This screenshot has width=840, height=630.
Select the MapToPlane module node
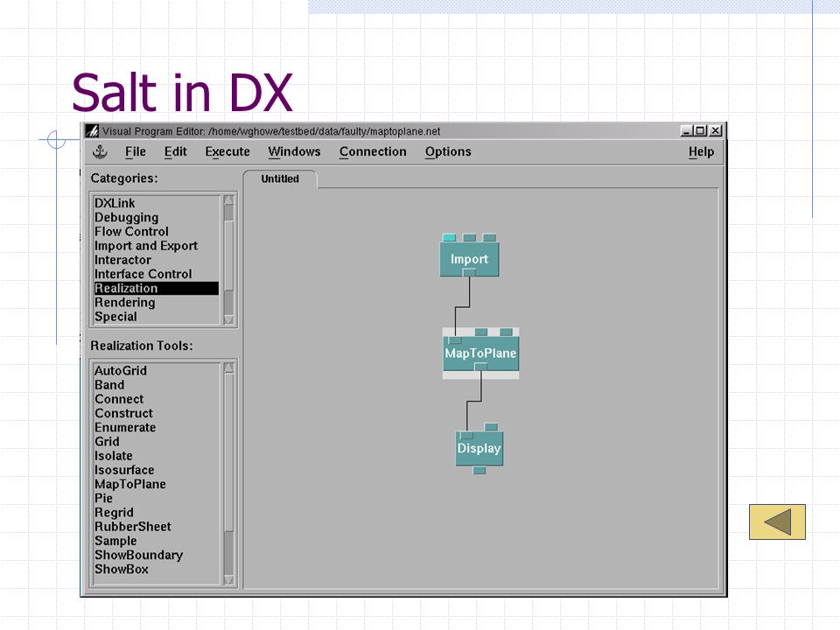point(480,353)
